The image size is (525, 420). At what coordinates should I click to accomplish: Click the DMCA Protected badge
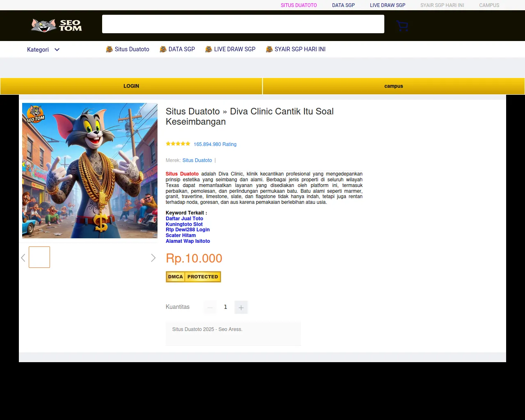click(x=193, y=277)
